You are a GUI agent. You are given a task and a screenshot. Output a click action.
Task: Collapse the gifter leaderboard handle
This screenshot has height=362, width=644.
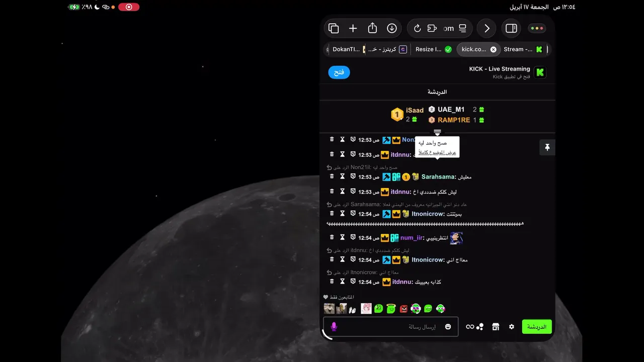tap(437, 133)
